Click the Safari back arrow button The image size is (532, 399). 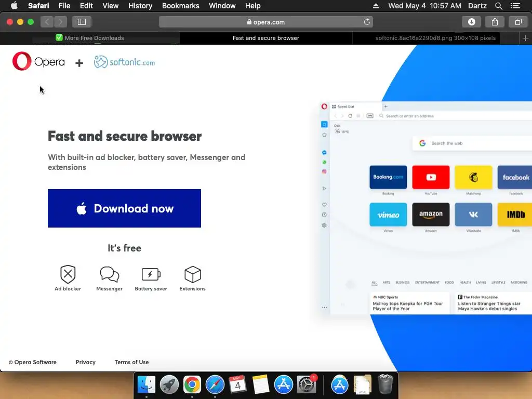coord(47,22)
